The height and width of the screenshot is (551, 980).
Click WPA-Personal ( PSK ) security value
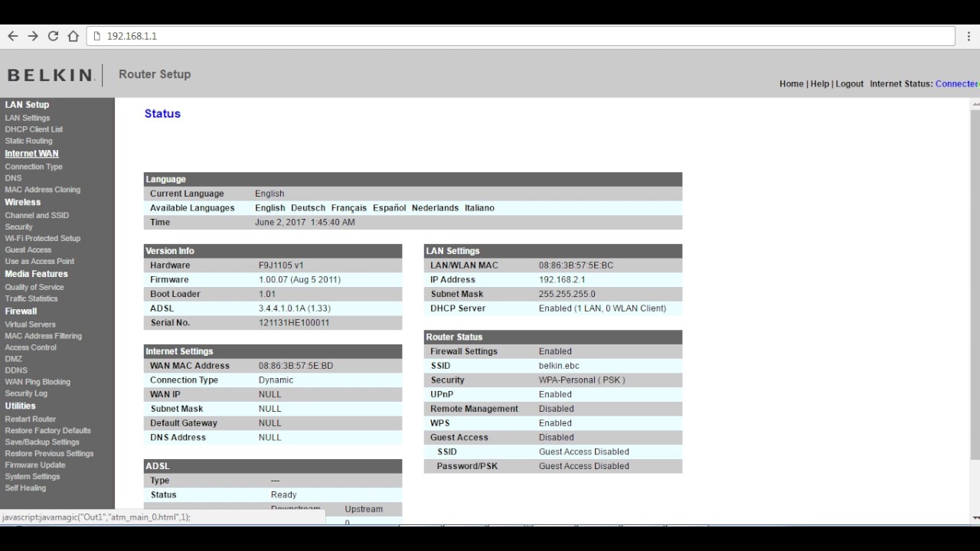[582, 380]
